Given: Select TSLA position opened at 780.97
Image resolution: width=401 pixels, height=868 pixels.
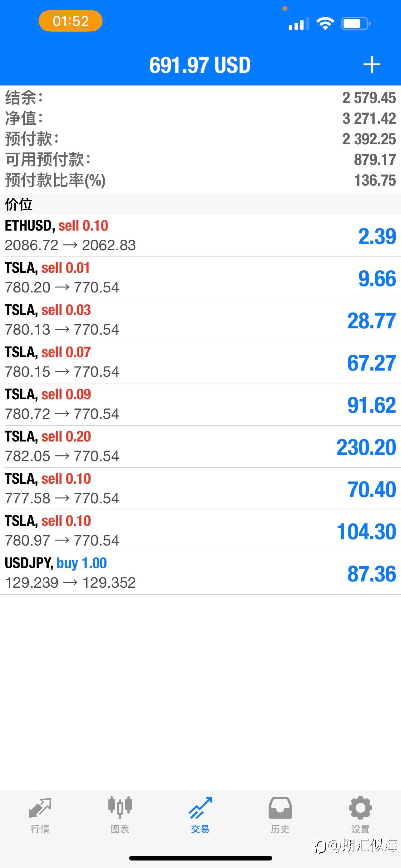Looking at the screenshot, I should (x=200, y=531).
